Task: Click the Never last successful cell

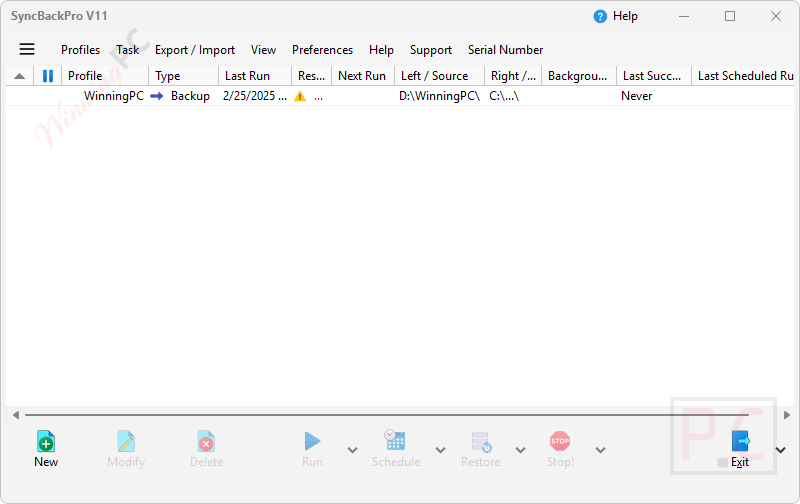Action: tap(636, 96)
